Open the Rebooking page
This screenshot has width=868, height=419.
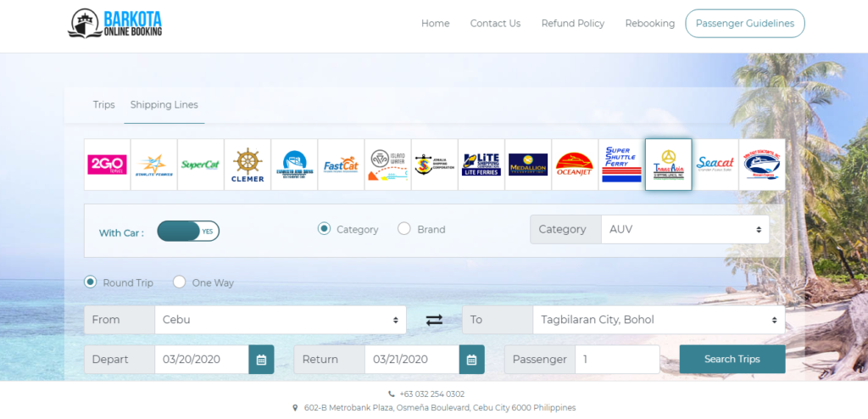coord(650,23)
